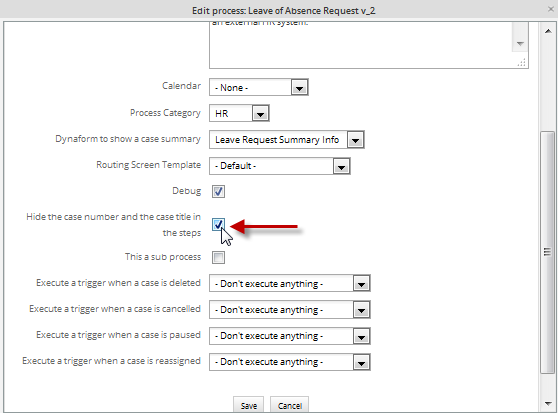The height and width of the screenshot is (413, 558).
Task: Click the vertical scrollbar thumb
Action: tap(547, 252)
